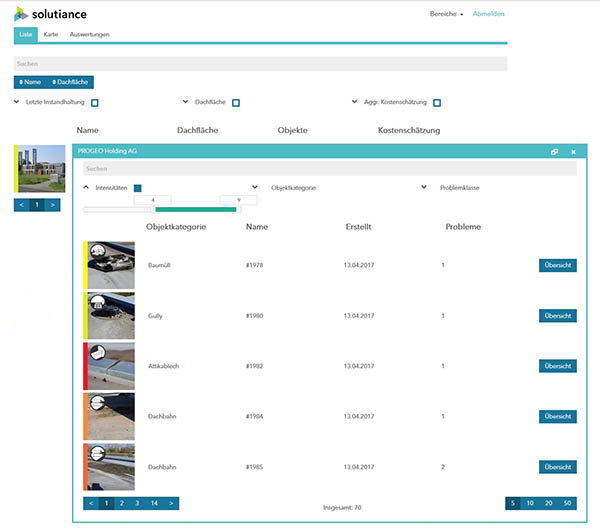Image resolution: width=600 pixels, height=531 pixels.
Task: Click Dachbahn icon on #1985 thumbnail
Action: tap(98, 453)
